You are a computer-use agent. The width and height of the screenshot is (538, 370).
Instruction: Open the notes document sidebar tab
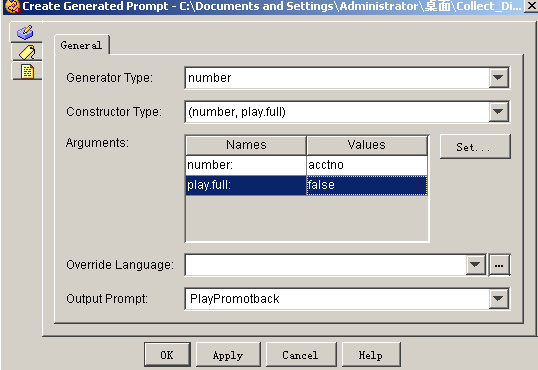click(27, 71)
